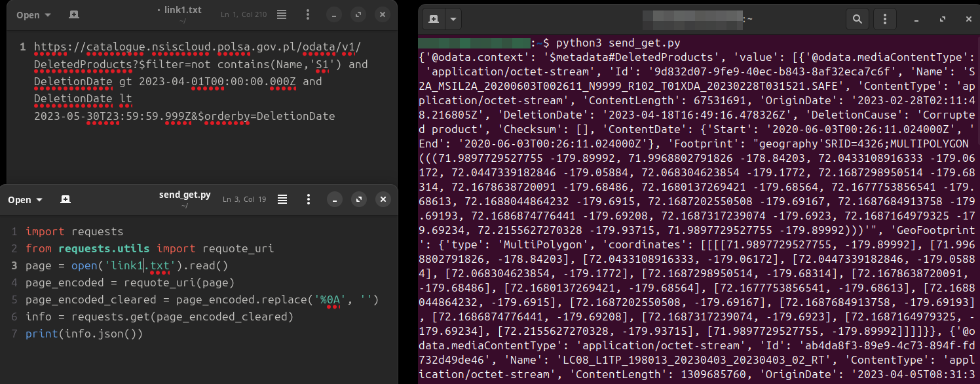Expand the Open dropdown in the link1.txt window
The height and width of the screenshot is (384, 980).
(33, 14)
